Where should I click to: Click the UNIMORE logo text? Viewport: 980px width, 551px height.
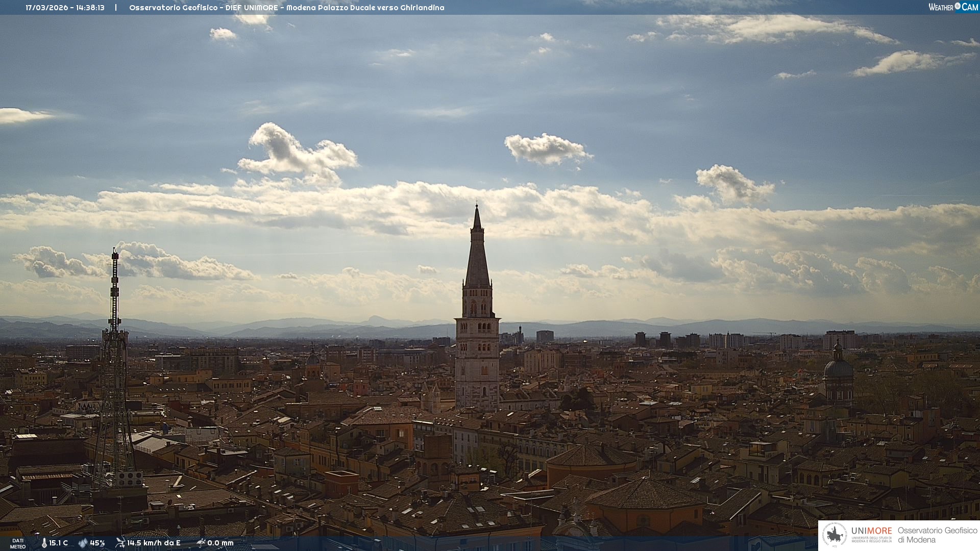(x=871, y=531)
